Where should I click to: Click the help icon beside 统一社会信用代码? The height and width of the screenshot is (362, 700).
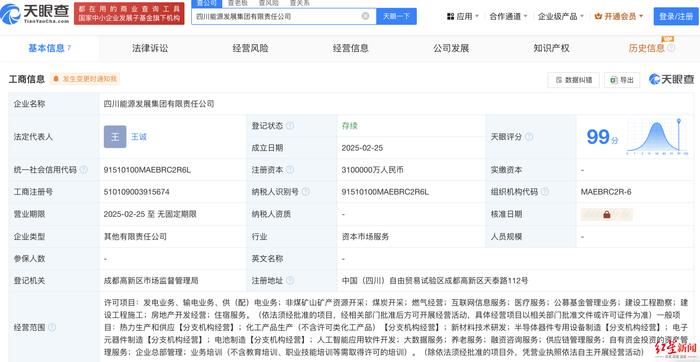pos(83,170)
